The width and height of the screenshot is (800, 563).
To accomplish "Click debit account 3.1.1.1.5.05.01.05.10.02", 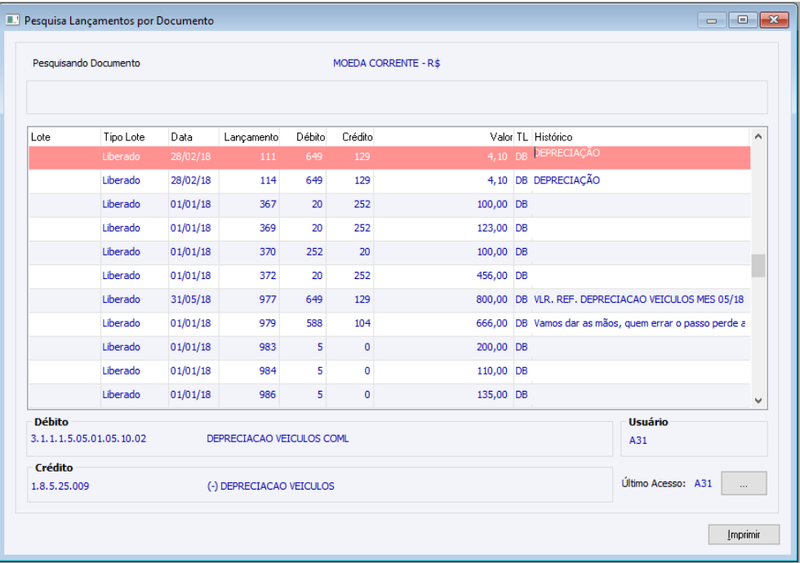I will [x=88, y=438].
